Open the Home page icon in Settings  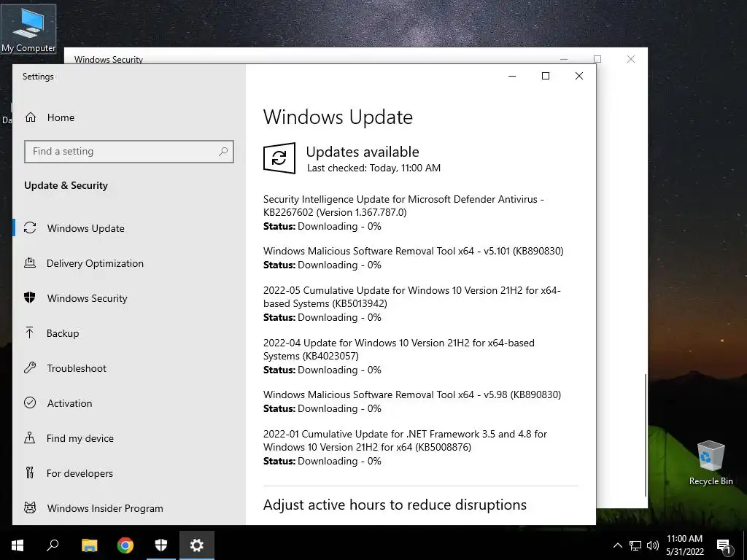coord(31,117)
